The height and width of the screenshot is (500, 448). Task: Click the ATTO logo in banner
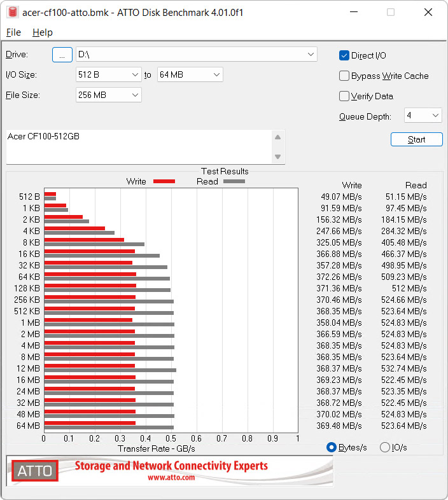pos(35,471)
